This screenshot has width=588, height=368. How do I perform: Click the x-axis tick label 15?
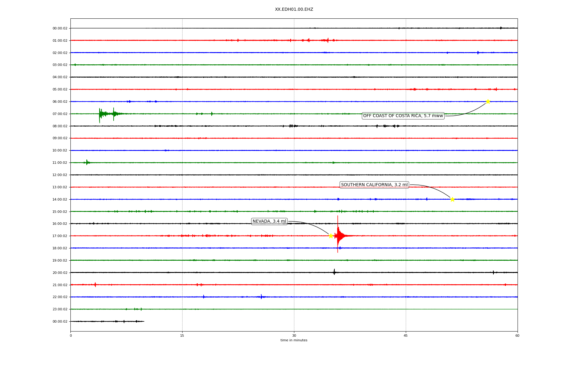(182, 335)
